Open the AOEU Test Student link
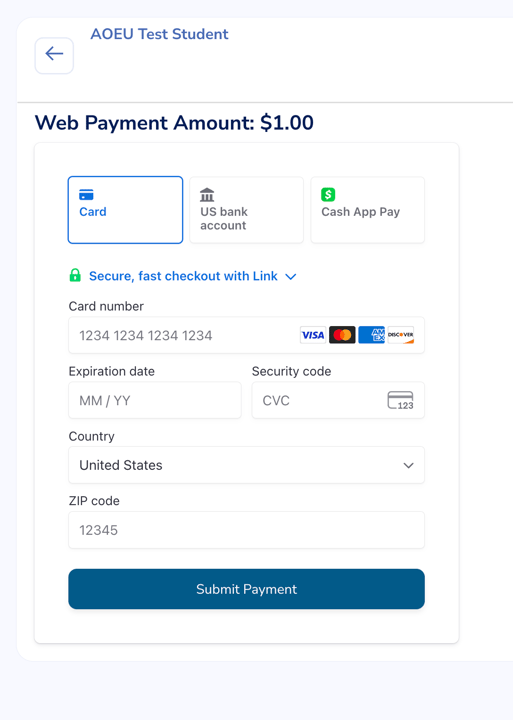513x720 pixels. tap(159, 34)
